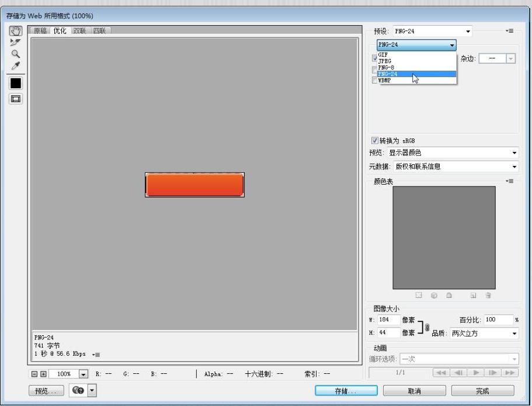Viewport: 532px width, 406px height.
Task: Toggle the 转换为 sRGB checkbox
Action: point(375,140)
